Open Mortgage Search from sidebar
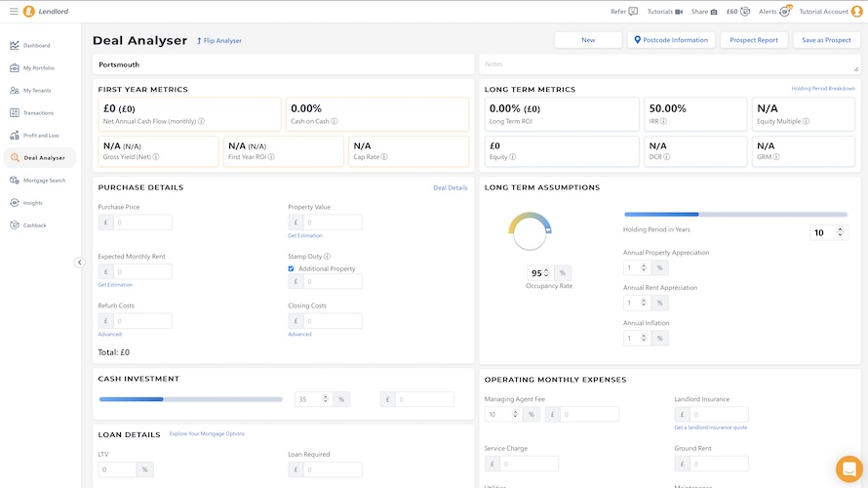The image size is (868, 488). (44, 181)
